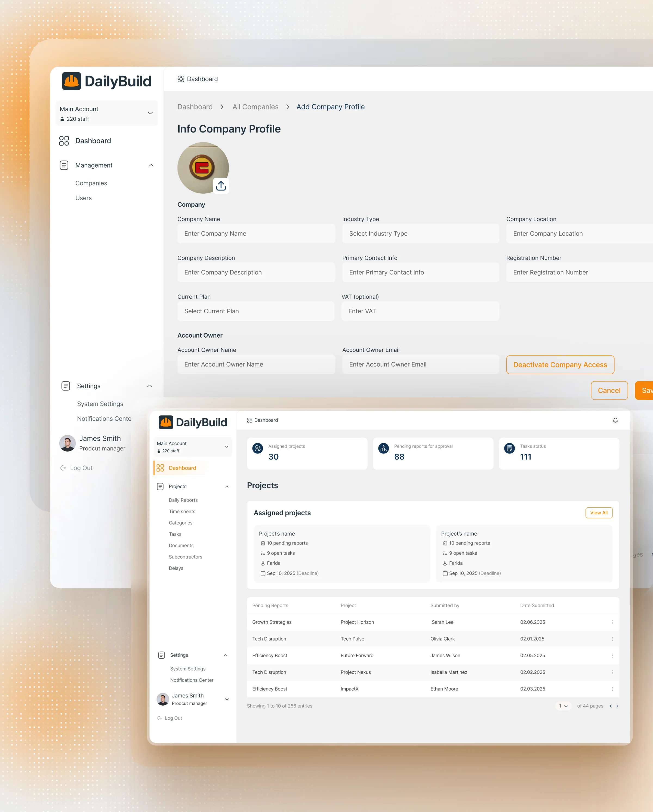Click the DailyBuild logo in front window

point(193,422)
